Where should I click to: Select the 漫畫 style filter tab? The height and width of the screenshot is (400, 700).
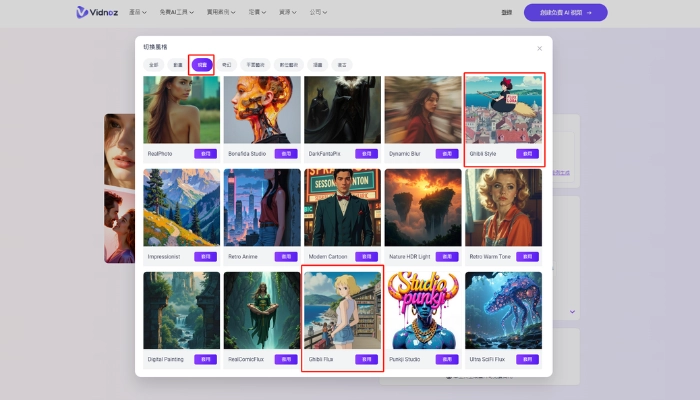317,65
